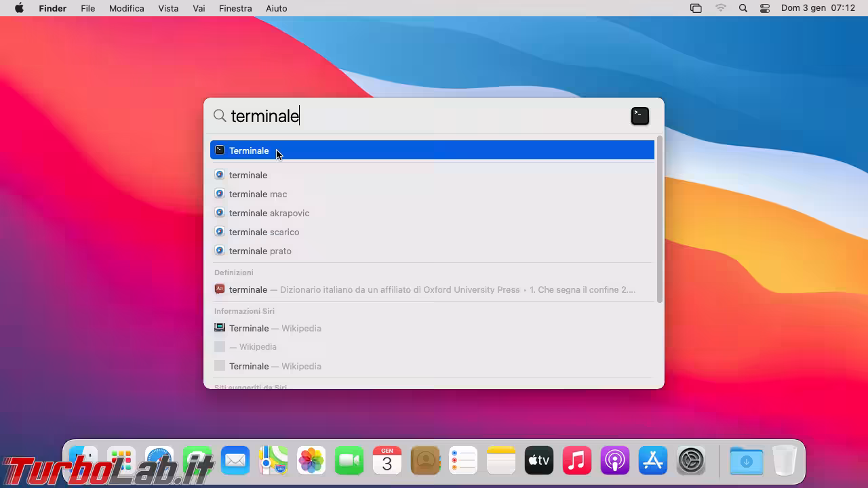868x488 pixels.
Task: Select the "terminale scarico" search suggestion
Action: (x=264, y=232)
